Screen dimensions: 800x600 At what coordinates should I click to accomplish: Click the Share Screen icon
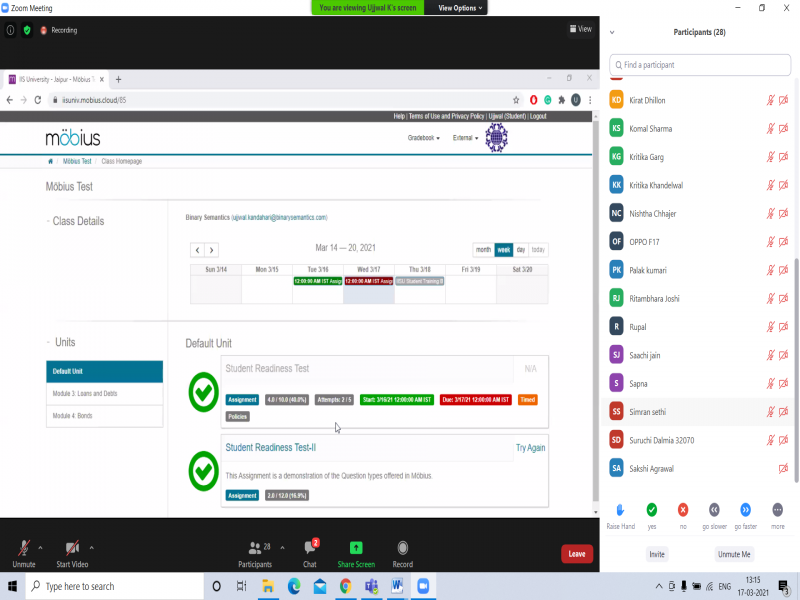(355, 549)
